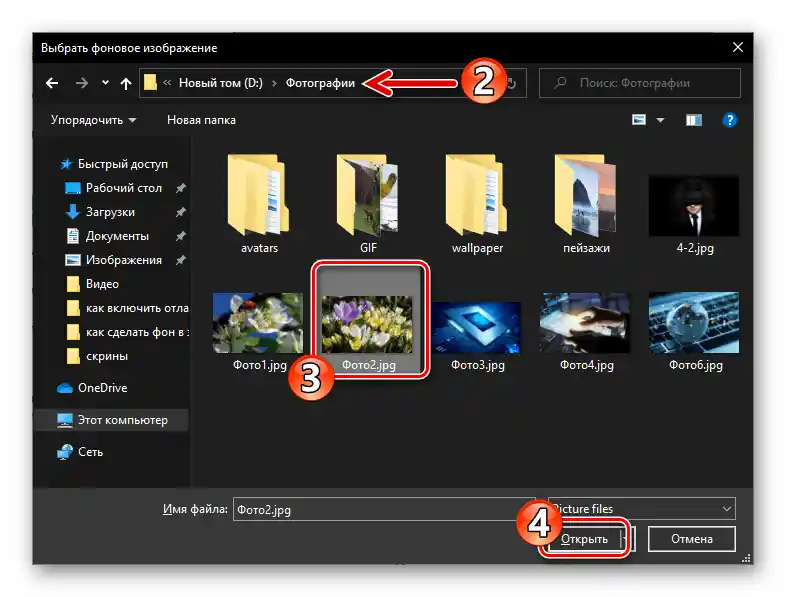Go back using the left arrow

click(x=52, y=83)
